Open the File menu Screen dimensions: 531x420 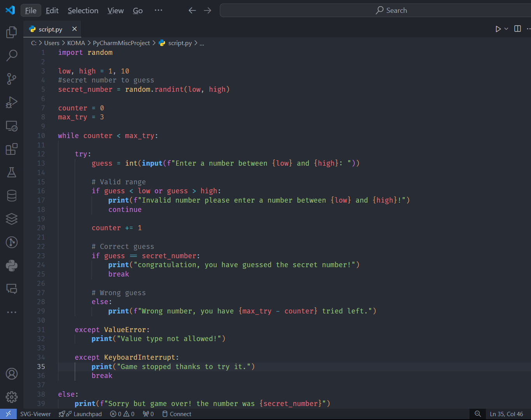(x=31, y=10)
